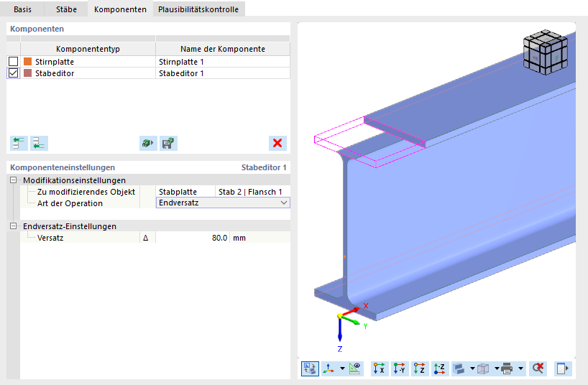Screen dimensions: 588x385
Task: Click the cancel selection magnifier icon
Action: [538, 368]
